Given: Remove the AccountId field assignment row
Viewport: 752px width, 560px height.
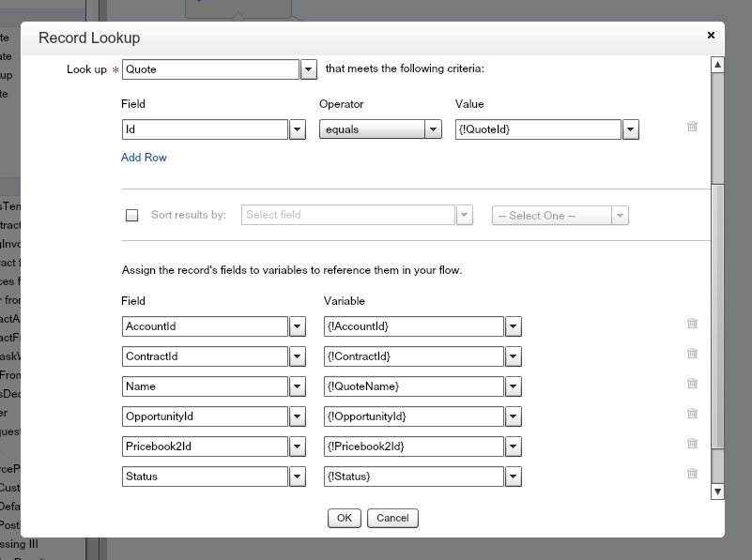Looking at the screenshot, I should pos(692,324).
